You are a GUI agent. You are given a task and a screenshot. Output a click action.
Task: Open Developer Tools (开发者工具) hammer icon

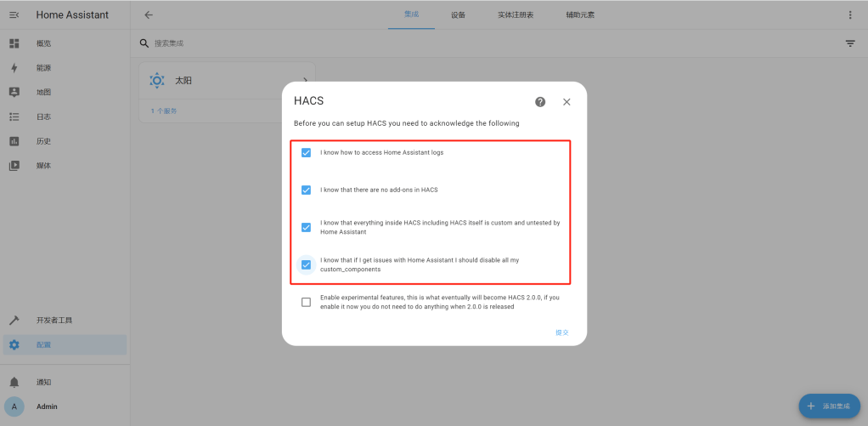(14, 321)
